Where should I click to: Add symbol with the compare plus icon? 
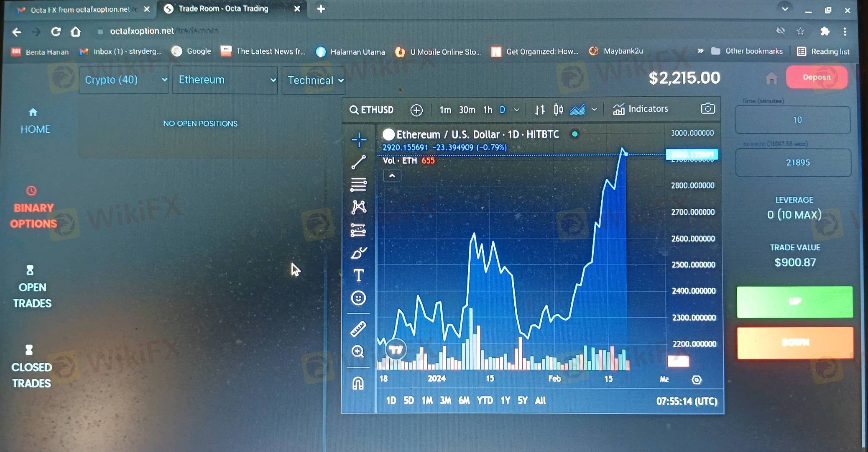pos(416,110)
